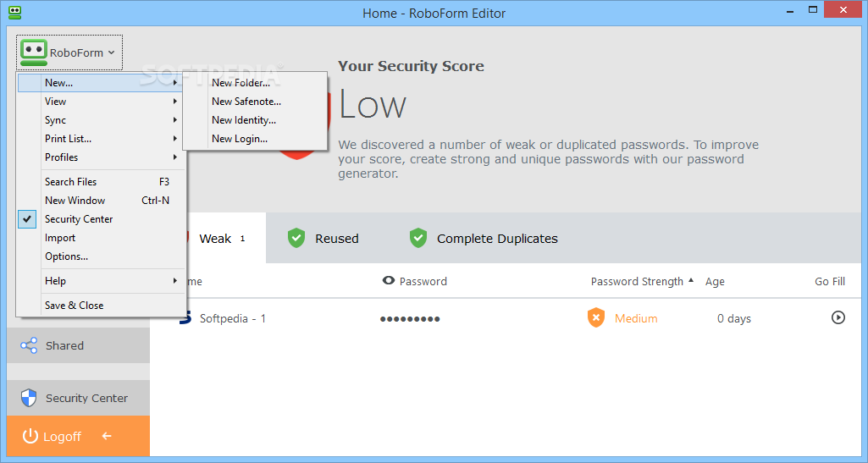Switch to the Weak passwords tab
This screenshot has width=868, height=463.
point(224,239)
